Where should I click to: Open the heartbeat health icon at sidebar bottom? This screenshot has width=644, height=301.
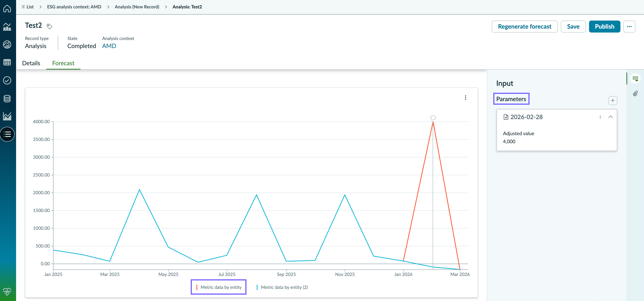[x=7, y=291]
